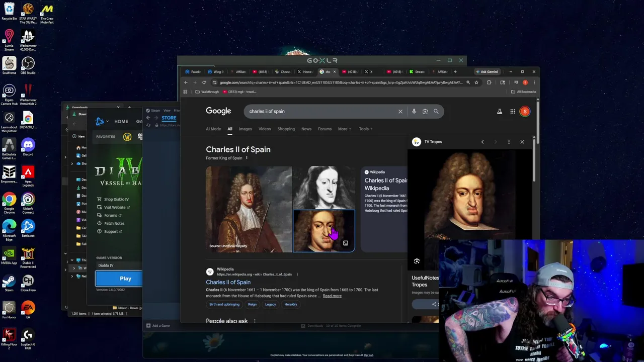Open the STORE tab in Steam
This screenshot has height=362, width=644.
pos(169,118)
